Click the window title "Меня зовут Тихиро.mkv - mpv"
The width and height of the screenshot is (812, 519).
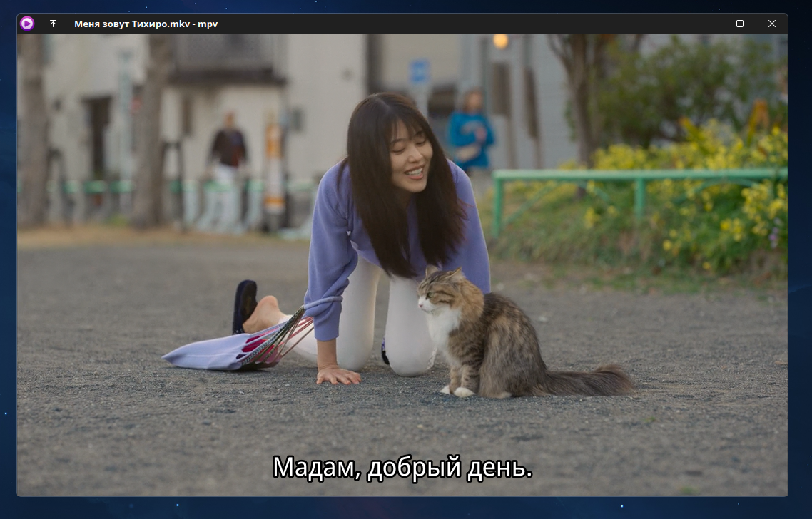click(146, 24)
